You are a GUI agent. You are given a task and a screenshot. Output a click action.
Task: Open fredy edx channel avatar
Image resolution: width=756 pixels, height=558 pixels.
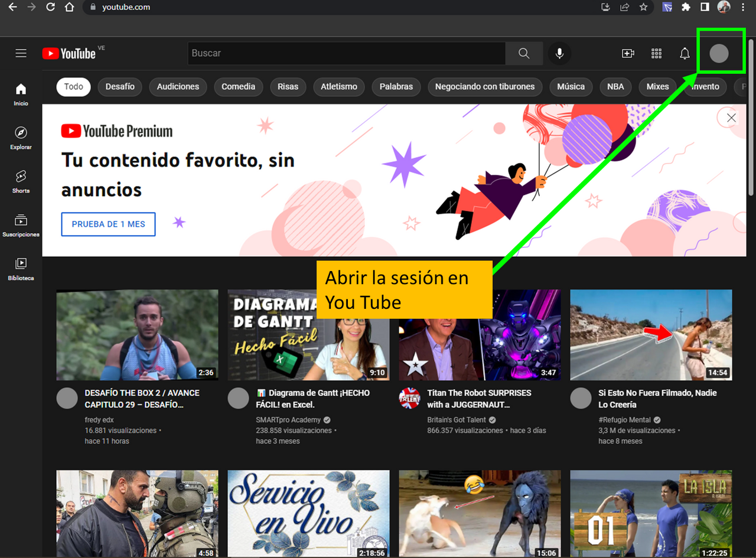[67, 399]
